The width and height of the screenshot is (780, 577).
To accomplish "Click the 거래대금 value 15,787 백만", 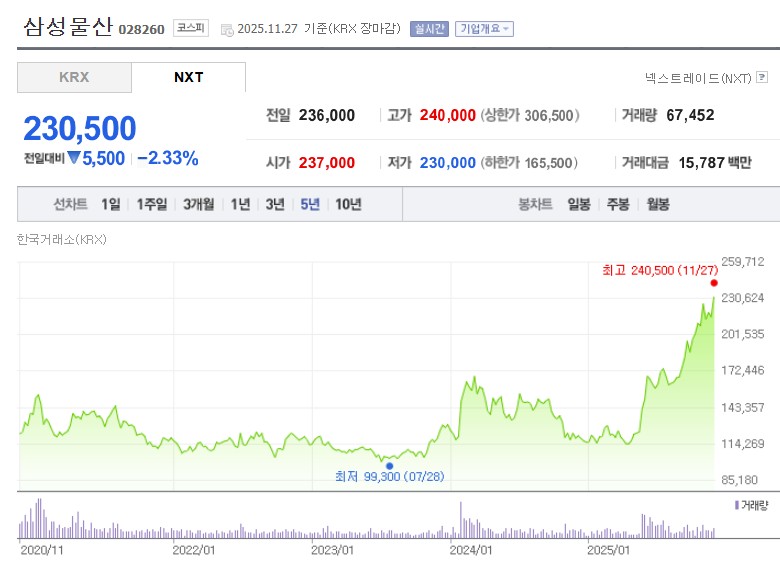I will (715, 163).
